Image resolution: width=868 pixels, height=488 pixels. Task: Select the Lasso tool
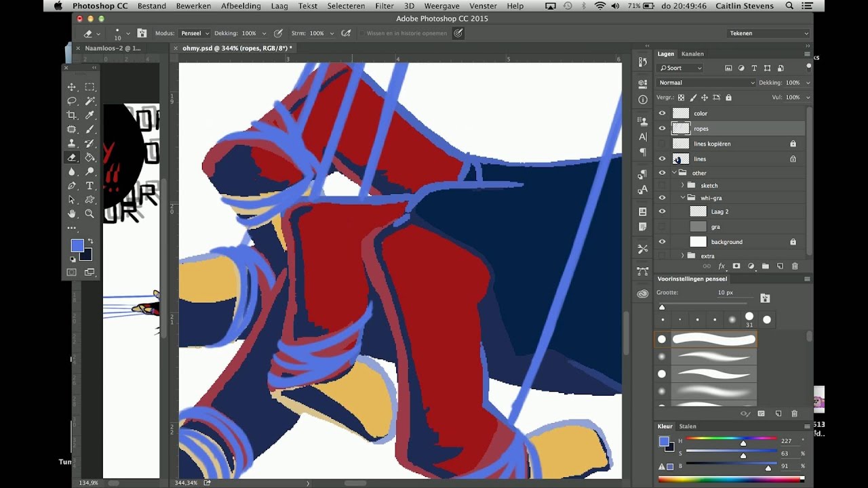tap(72, 101)
